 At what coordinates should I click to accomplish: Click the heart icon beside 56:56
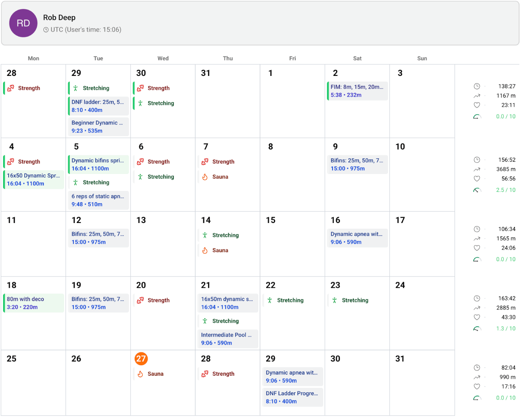coord(477,178)
